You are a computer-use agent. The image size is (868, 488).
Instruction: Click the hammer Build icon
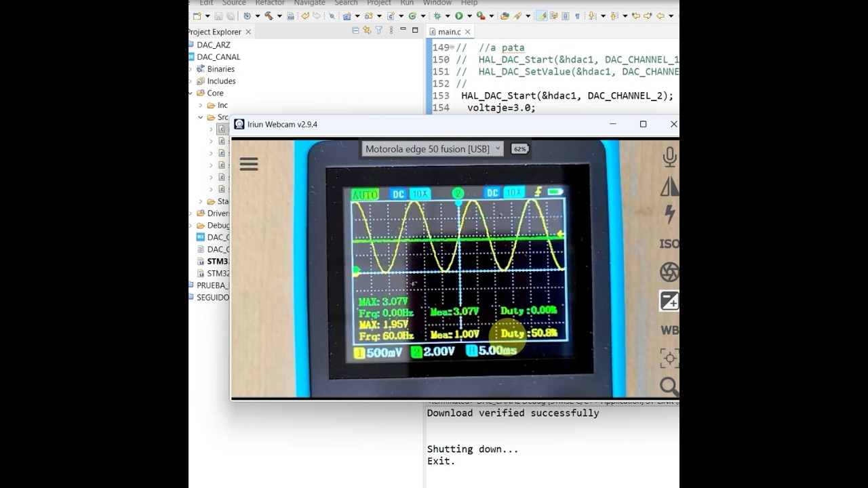(x=269, y=16)
